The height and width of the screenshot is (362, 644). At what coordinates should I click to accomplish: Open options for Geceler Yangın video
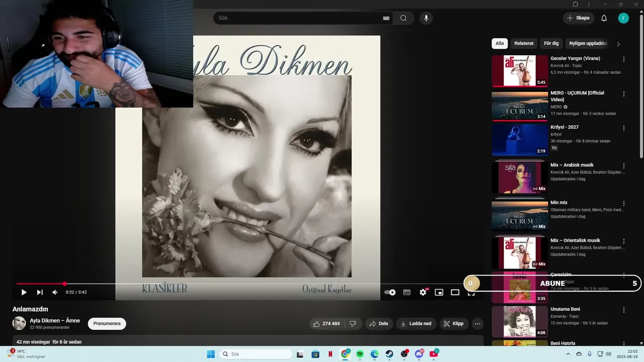(x=624, y=59)
